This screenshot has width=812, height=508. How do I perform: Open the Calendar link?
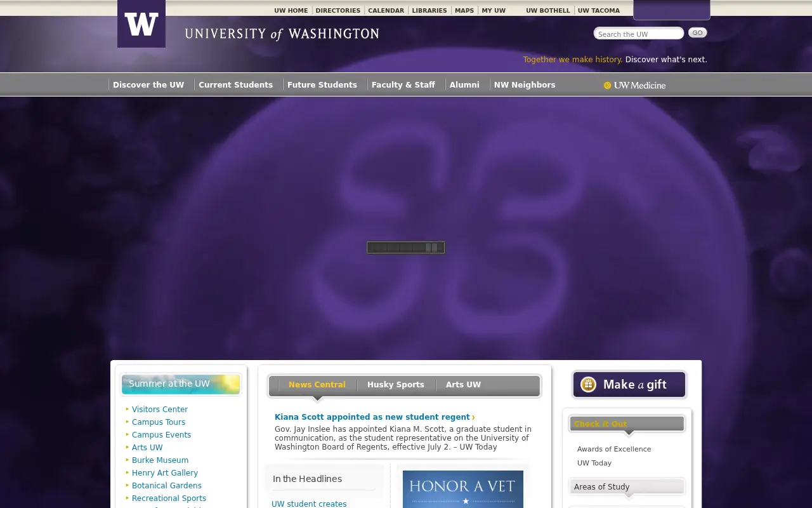pyautogui.click(x=386, y=11)
